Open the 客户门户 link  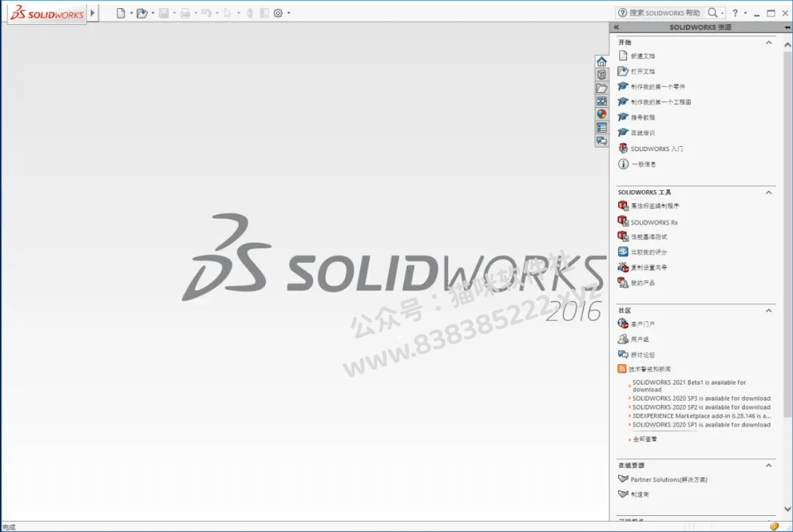click(x=642, y=324)
